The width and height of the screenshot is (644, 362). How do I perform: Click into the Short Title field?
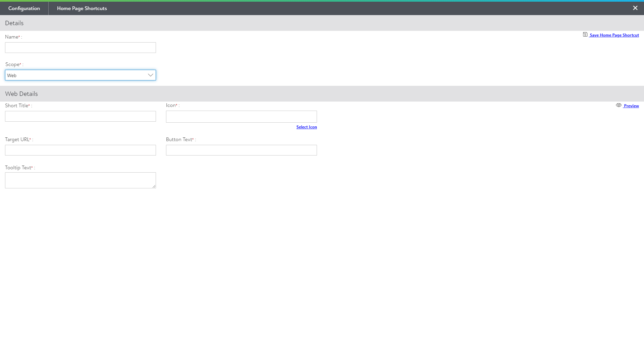(x=80, y=116)
